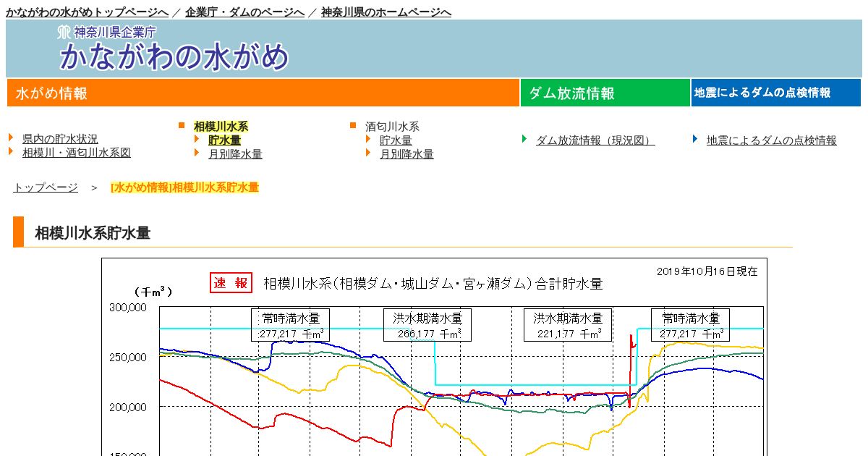
Task: Click the 250,000 y-axis value
Action: (x=127, y=357)
